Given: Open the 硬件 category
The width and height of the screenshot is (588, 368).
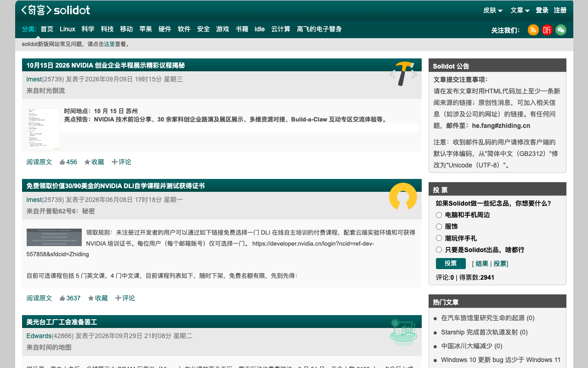Looking at the screenshot, I should coord(165,29).
